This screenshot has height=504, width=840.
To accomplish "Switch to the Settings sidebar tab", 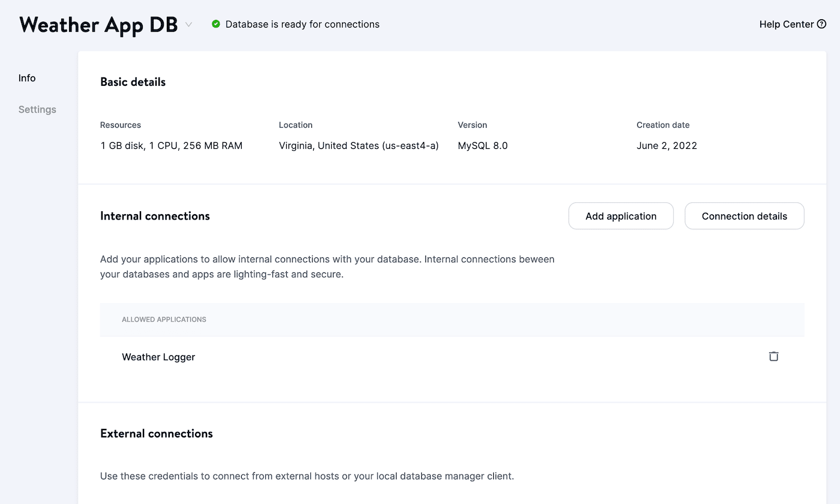I will [37, 109].
